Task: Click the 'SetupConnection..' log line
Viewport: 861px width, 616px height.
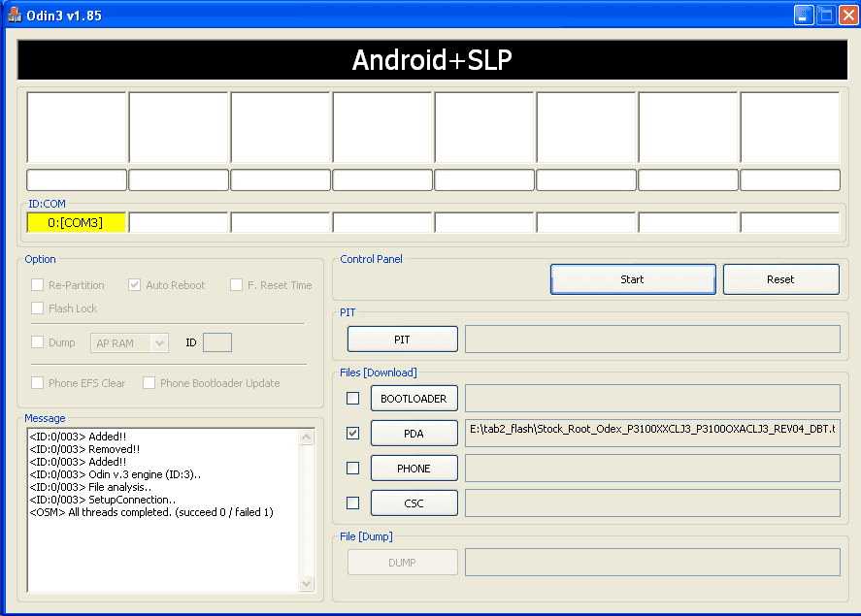Action: point(103,500)
